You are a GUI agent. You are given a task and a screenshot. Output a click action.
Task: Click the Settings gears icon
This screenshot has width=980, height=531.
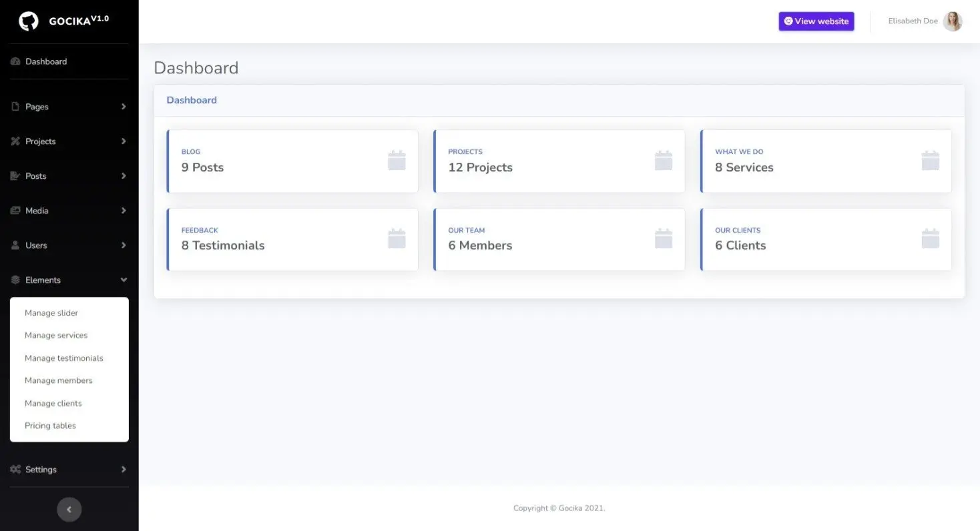coord(15,470)
